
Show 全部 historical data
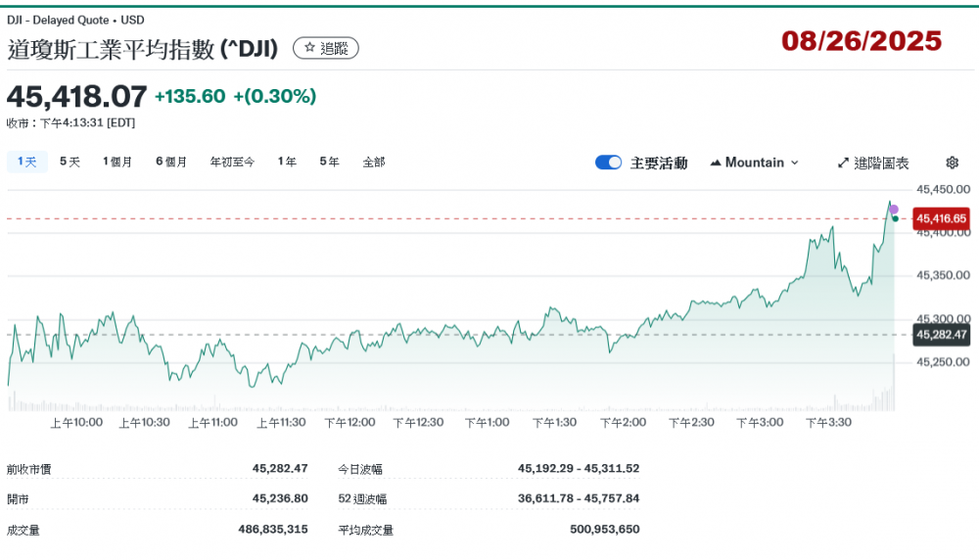[374, 162]
